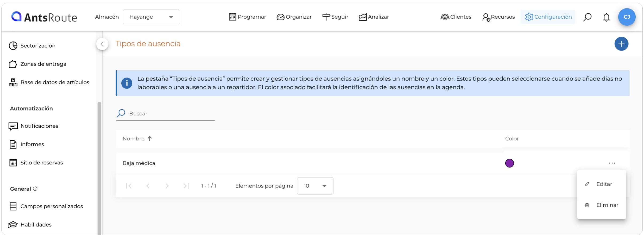
Task: Open the notifications bell
Action: click(606, 17)
